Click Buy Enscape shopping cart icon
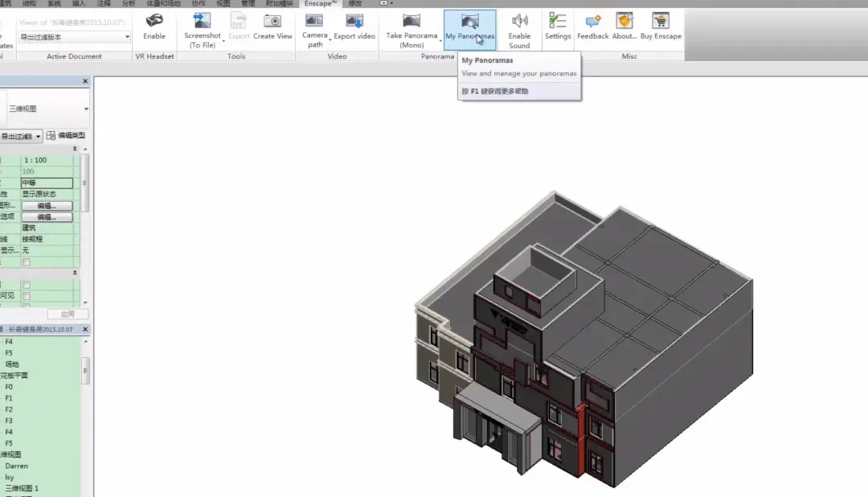 click(x=661, y=21)
